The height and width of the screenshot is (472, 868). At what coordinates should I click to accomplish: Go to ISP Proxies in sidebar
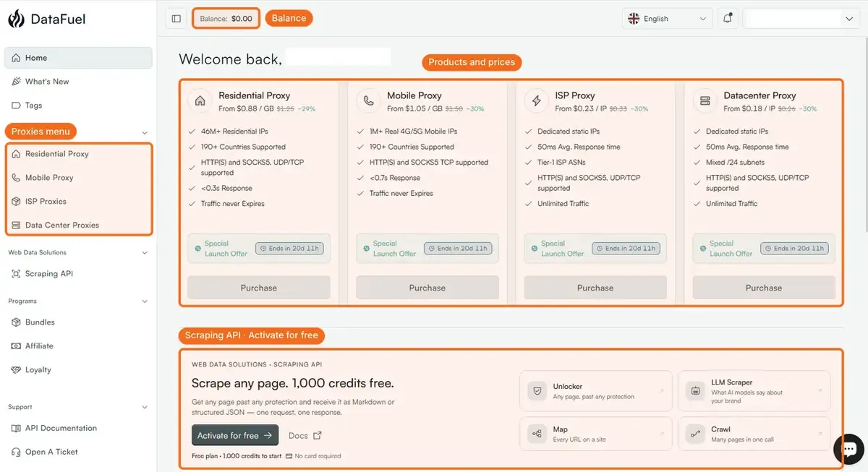coord(78,202)
